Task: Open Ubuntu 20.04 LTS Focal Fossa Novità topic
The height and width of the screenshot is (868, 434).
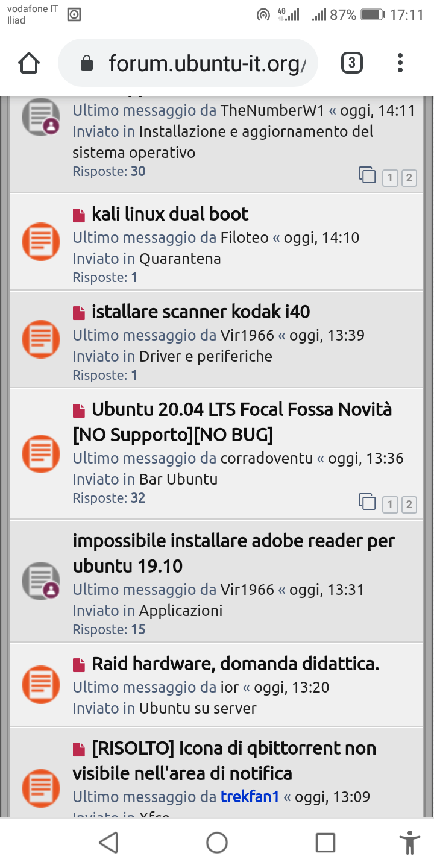Action: click(x=233, y=421)
